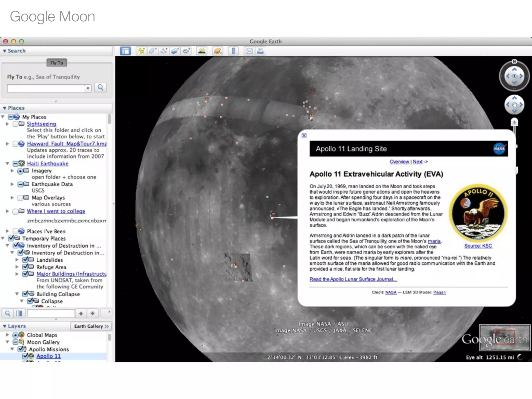
Task: Show the ruler tool
Action: point(234,51)
